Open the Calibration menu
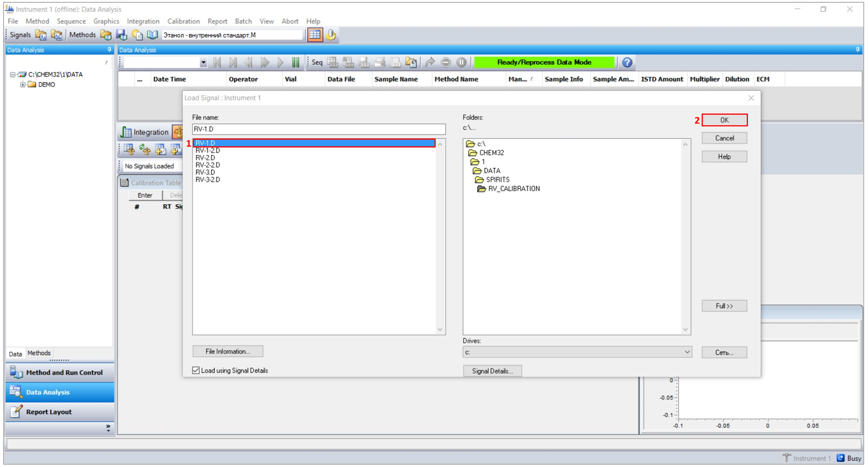Image resolution: width=868 pixels, height=467 pixels. tap(183, 21)
